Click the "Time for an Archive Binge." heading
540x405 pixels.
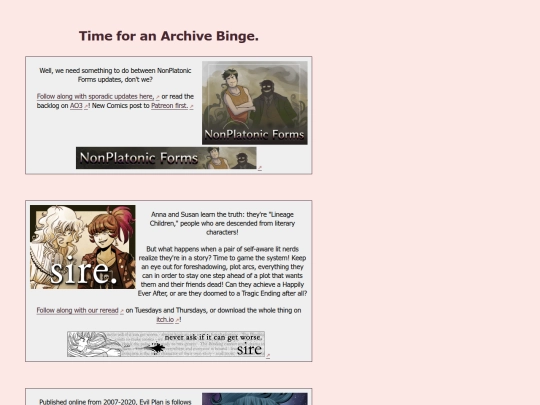point(169,36)
